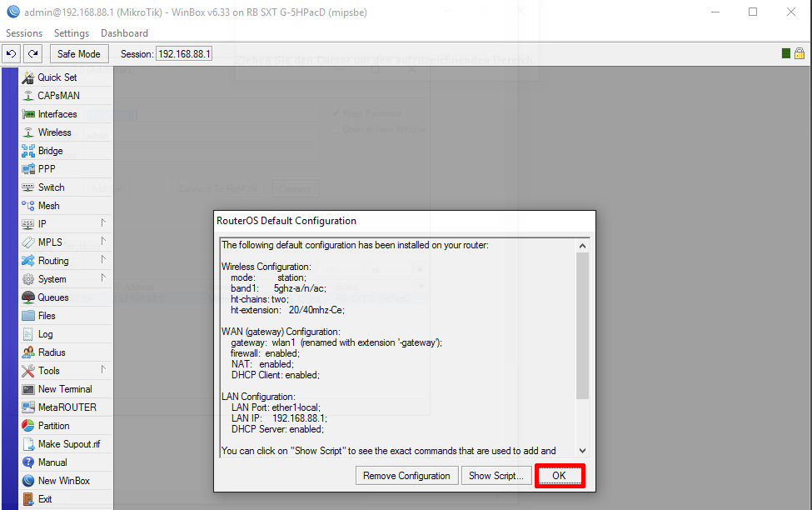Open the Dashboard menu

124,33
